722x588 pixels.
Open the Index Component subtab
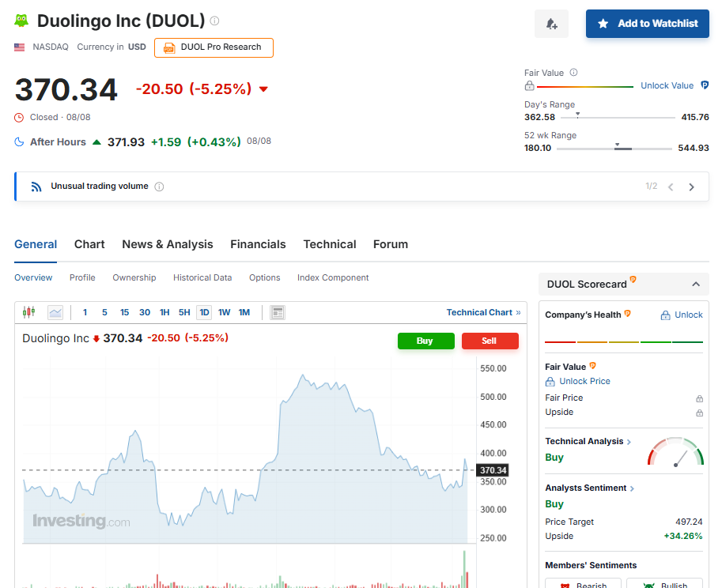click(x=333, y=277)
